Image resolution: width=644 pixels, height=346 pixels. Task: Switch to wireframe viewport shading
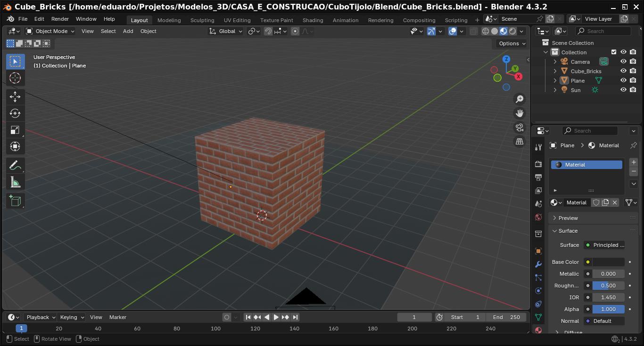485,31
